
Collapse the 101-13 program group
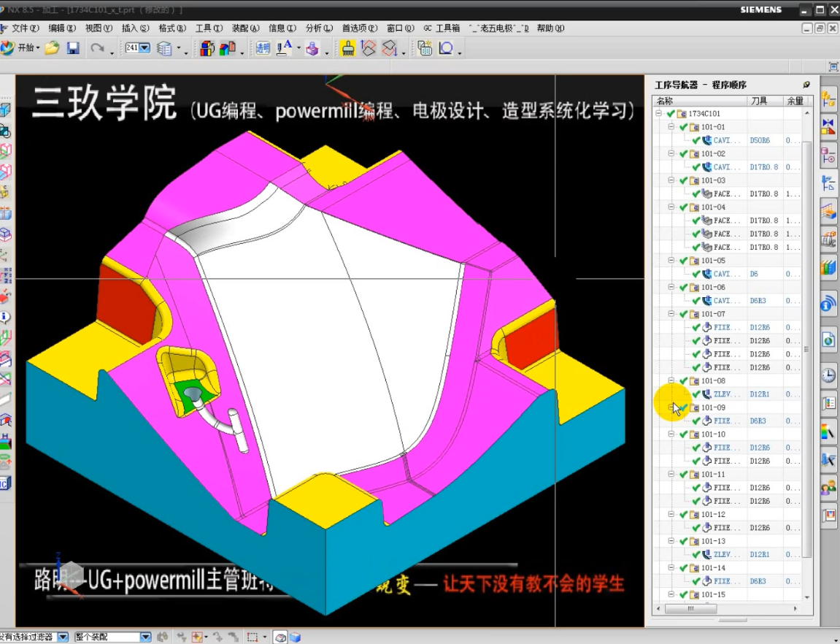[671, 541]
